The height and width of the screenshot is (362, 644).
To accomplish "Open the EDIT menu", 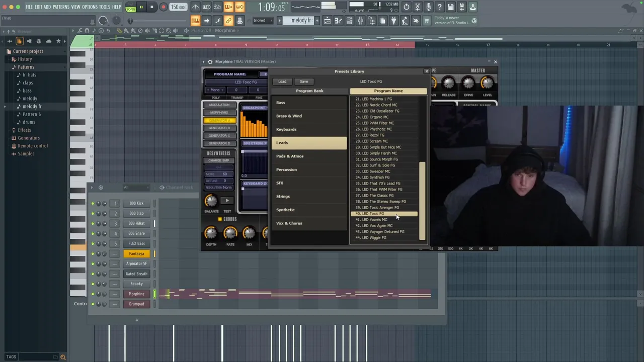I will point(38,7).
